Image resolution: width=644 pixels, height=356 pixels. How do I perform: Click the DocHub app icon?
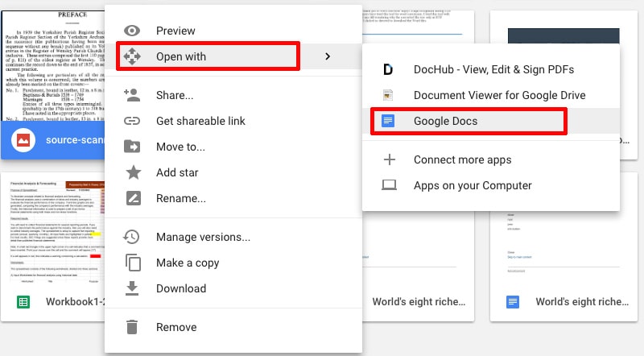pyautogui.click(x=388, y=69)
